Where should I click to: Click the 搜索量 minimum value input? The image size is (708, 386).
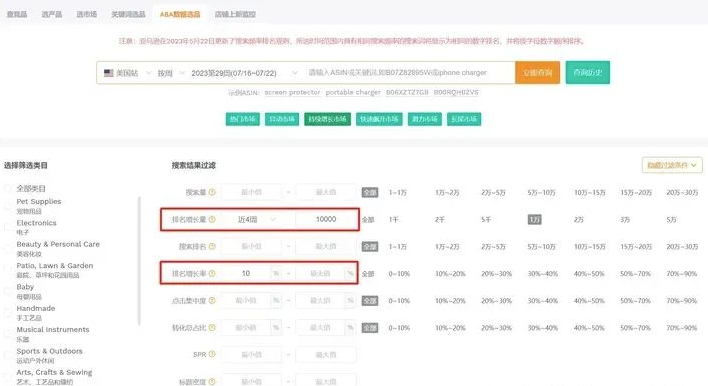252,192
